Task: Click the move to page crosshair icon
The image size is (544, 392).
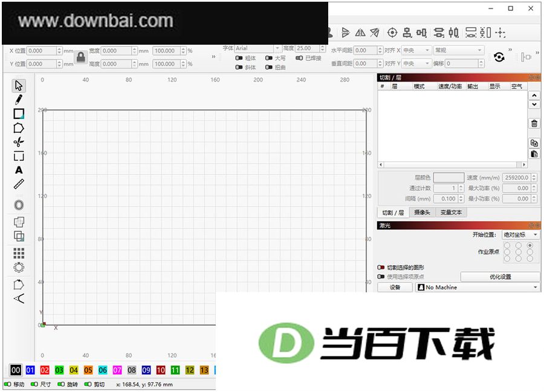Action: 500,33
